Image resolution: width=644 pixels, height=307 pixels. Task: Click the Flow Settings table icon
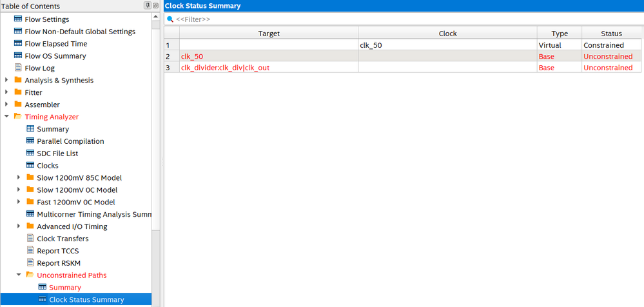coord(18,19)
